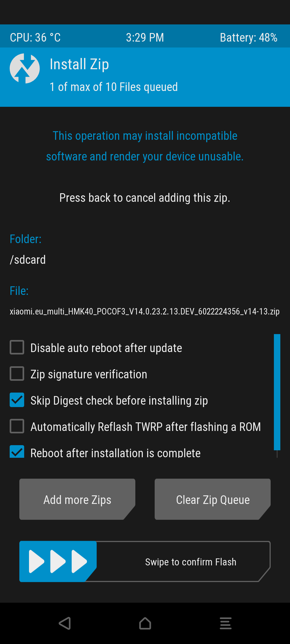Tap the Battery 48% status indicator
The width and height of the screenshot is (290, 644).
point(249,38)
